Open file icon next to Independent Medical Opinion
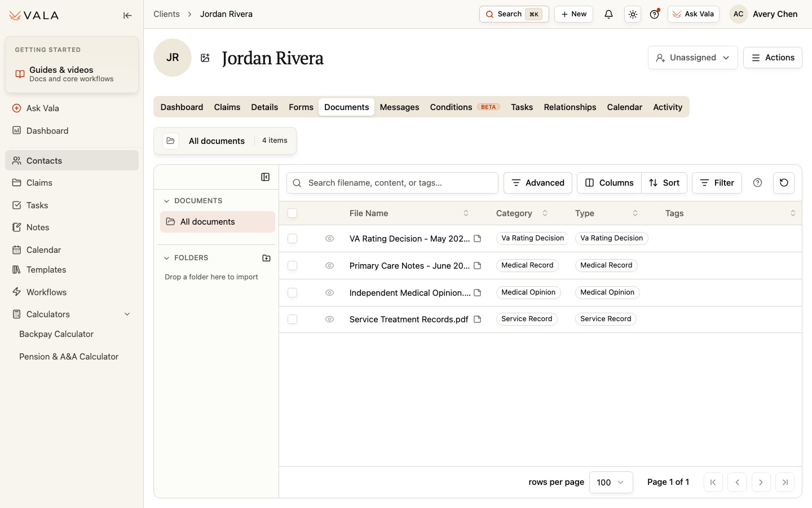This screenshot has height=508, width=812. point(477,292)
